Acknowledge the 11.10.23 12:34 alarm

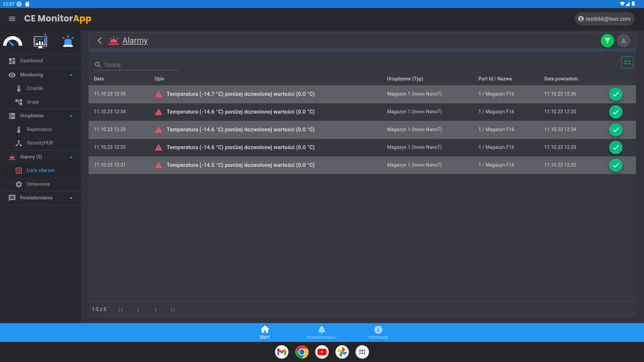pyautogui.click(x=615, y=112)
